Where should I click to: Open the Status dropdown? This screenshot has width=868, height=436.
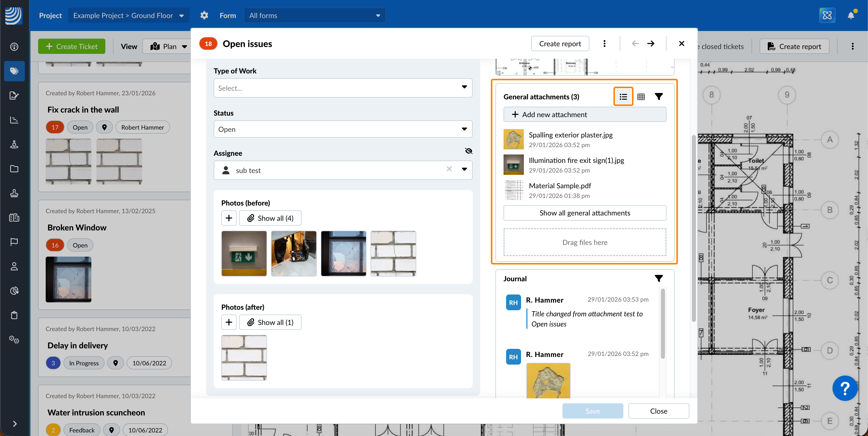(343, 129)
